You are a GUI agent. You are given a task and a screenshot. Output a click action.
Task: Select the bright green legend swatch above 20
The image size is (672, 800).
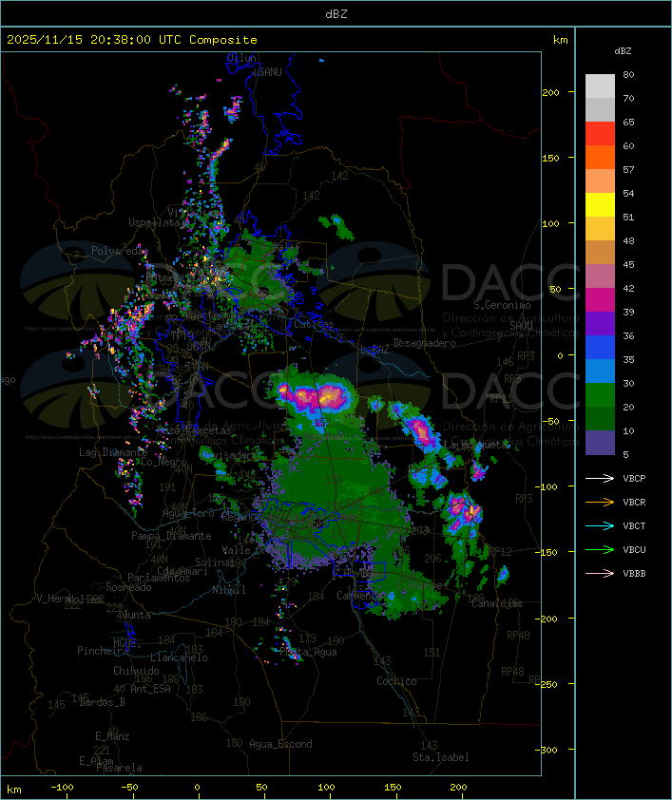tap(600, 395)
